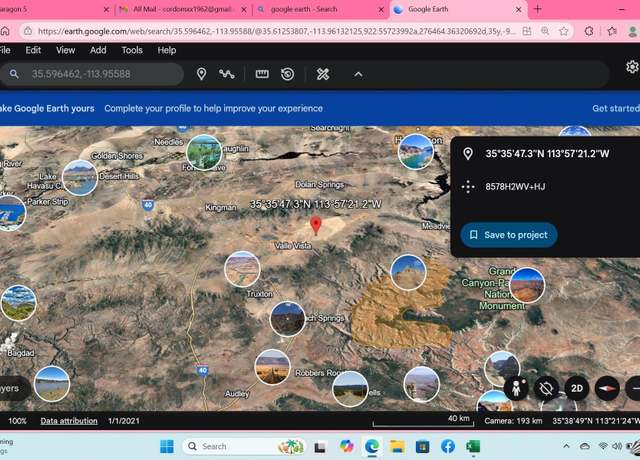Image resolution: width=640 pixels, height=460 pixels.
Task: Click the Data attribution link
Action: point(69,421)
